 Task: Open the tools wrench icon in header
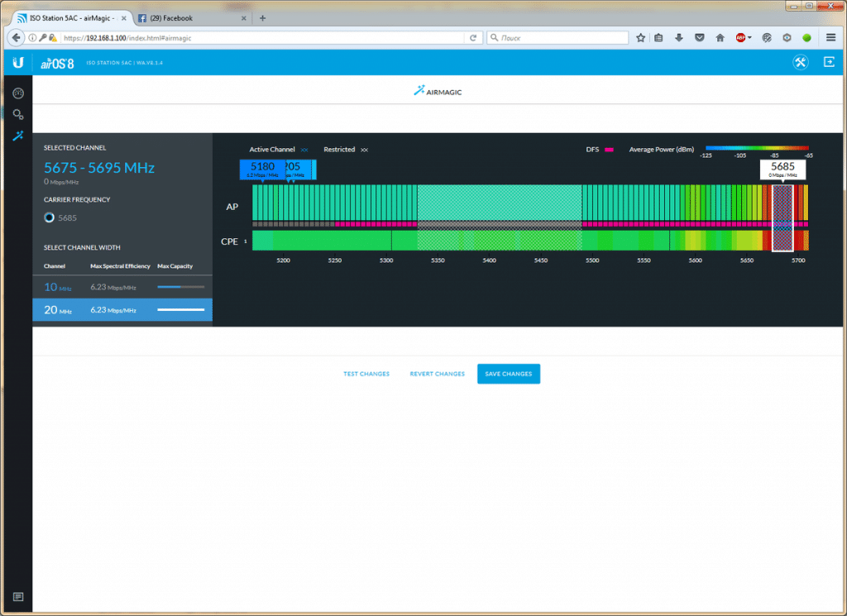coord(800,63)
